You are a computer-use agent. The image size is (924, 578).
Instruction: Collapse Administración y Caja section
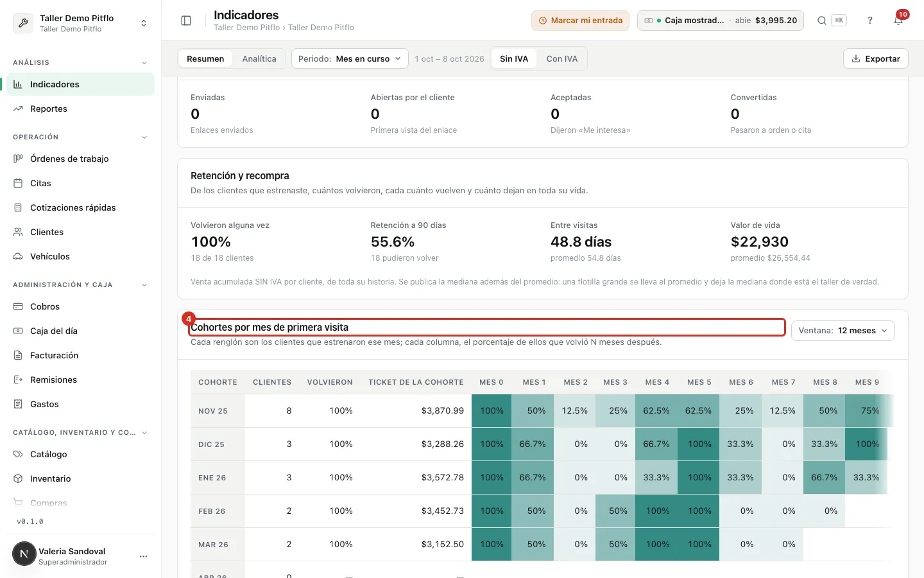point(80,285)
